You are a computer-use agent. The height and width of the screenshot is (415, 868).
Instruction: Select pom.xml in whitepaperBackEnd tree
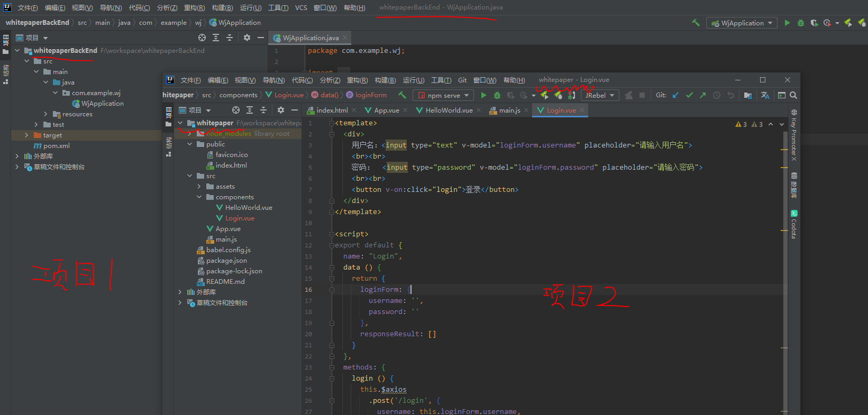[x=56, y=146]
